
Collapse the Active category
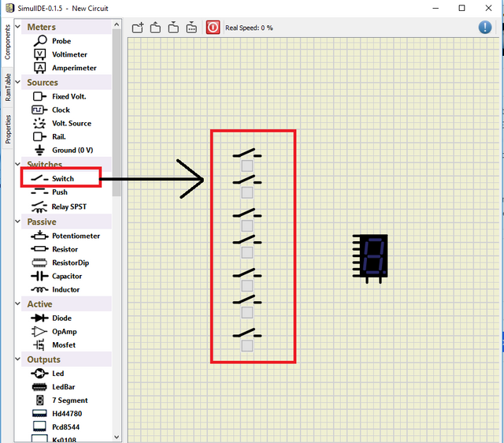pos(17,303)
